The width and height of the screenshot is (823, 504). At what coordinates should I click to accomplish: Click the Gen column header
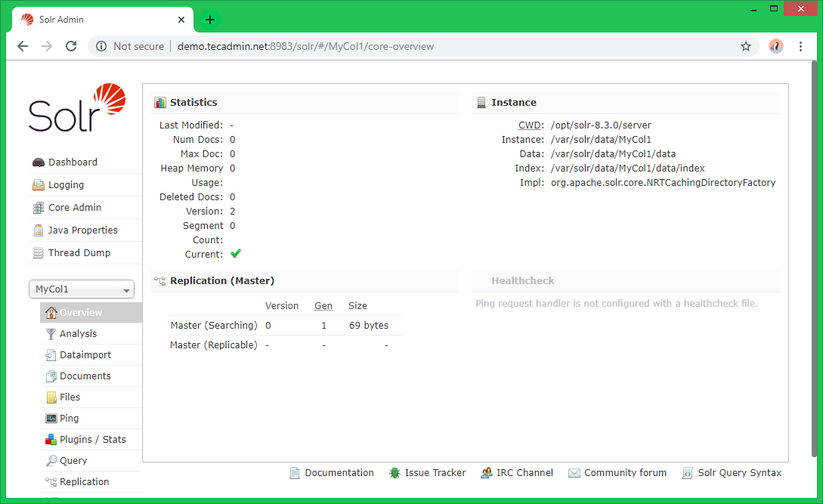(323, 305)
